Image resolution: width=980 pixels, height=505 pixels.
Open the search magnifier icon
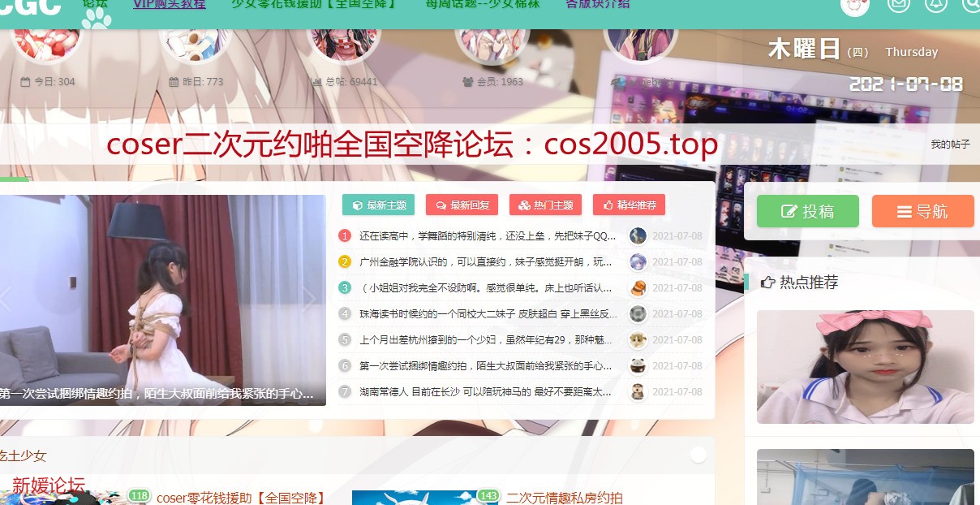(971, 5)
